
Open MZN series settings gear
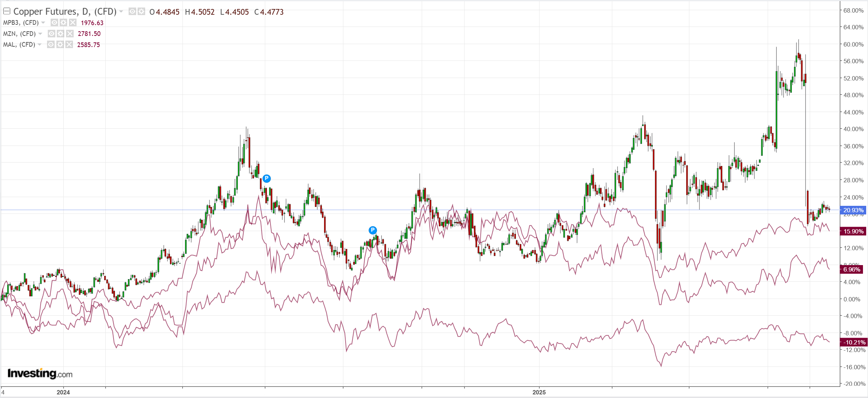[61, 34]
